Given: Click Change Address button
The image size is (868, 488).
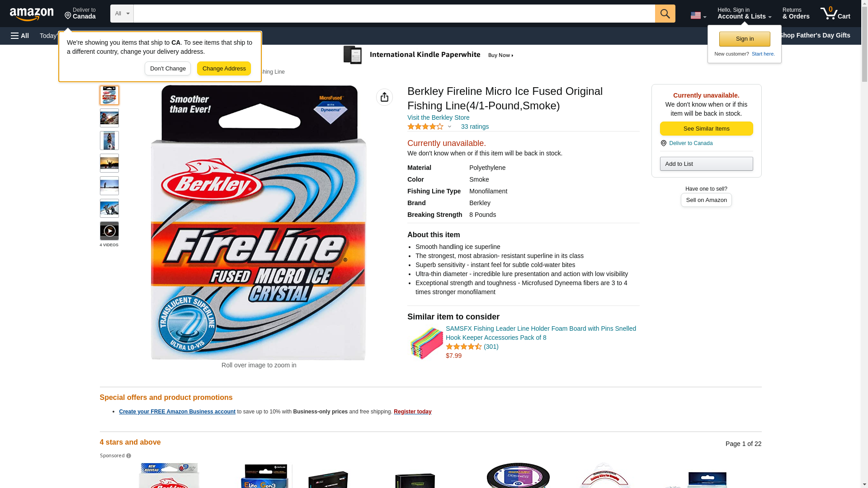Looking at the screenshot, I should tap(224, 69).
